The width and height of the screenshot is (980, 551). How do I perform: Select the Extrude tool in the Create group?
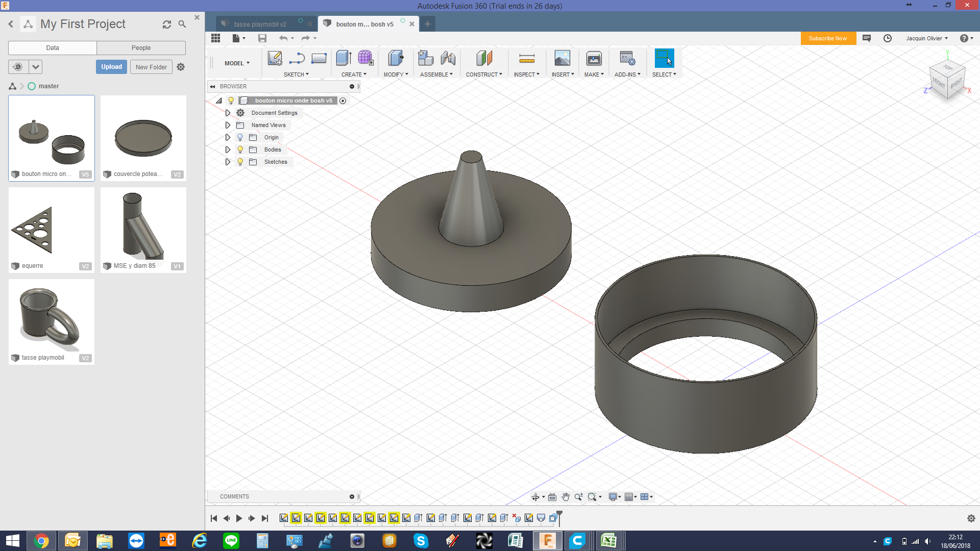click(344, 58)
